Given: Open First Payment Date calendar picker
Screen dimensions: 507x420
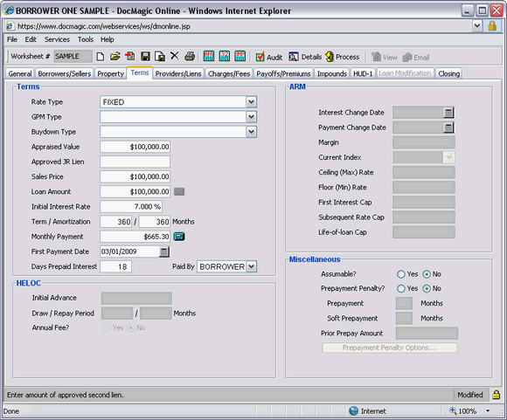Looking at the screenshot, I should pos(164,251).
